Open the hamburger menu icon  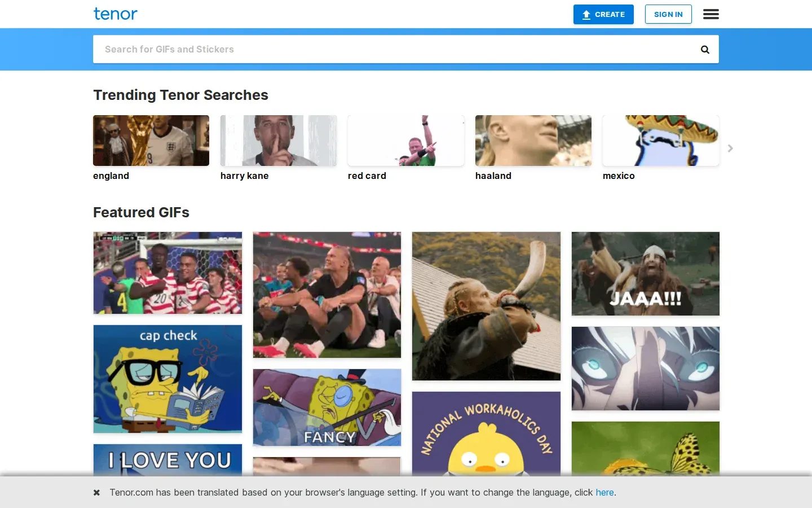click(710, 14)
